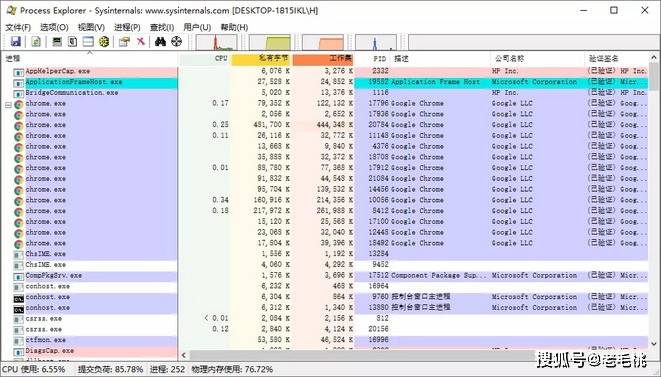Click the Refresh Now toolbar icon
Screen dimensions: 661x377
tap(36, 41)
